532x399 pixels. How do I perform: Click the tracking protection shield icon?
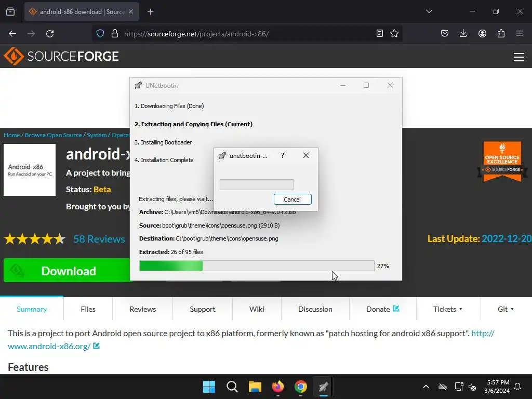(100, 34)
